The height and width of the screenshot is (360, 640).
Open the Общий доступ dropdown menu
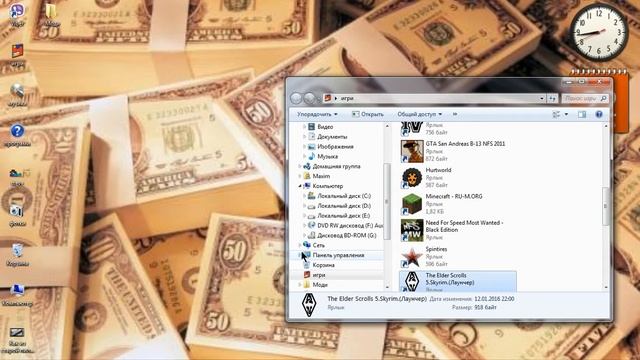point(420,114)
